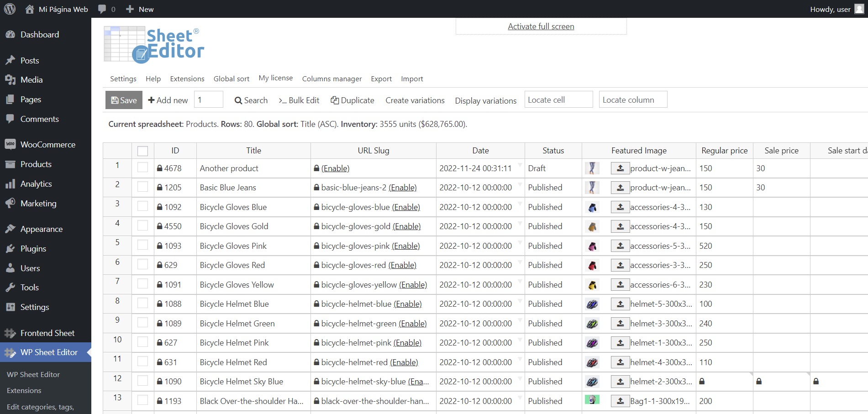Check the row checkbox for Basic Blue Jeans
Viewport: 868px width, 414px height.
coord(143,187)
